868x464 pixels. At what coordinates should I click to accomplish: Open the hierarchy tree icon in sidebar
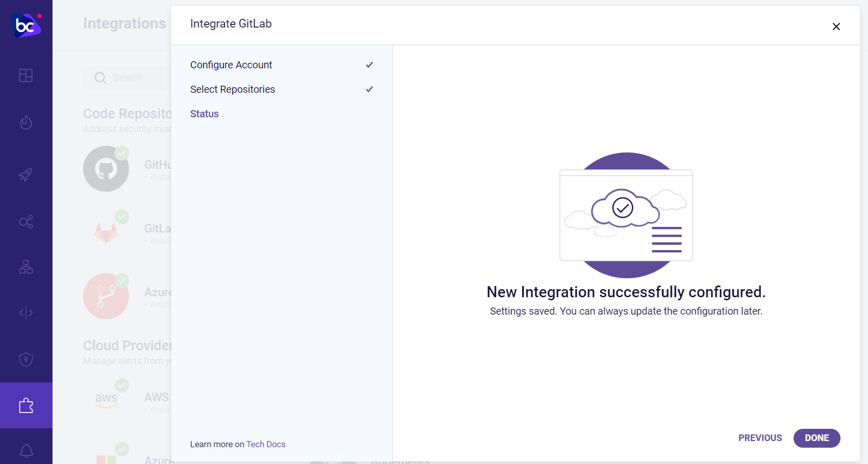coord(26,267)
